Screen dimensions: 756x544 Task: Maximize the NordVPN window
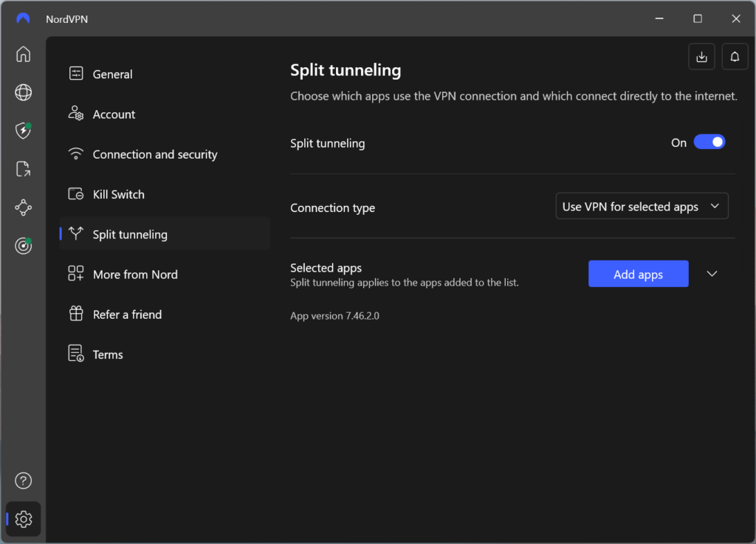pyautogui.click(x=698, y=18)
